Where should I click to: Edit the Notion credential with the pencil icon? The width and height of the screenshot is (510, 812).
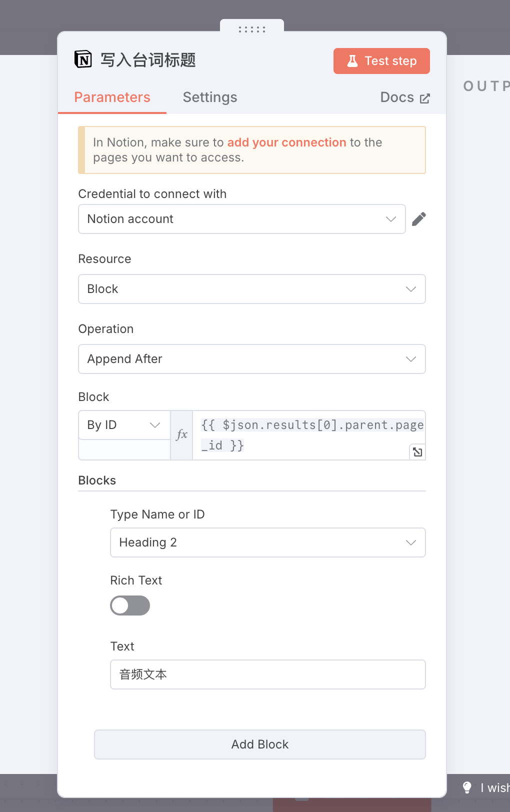click(x=419, y=219)
